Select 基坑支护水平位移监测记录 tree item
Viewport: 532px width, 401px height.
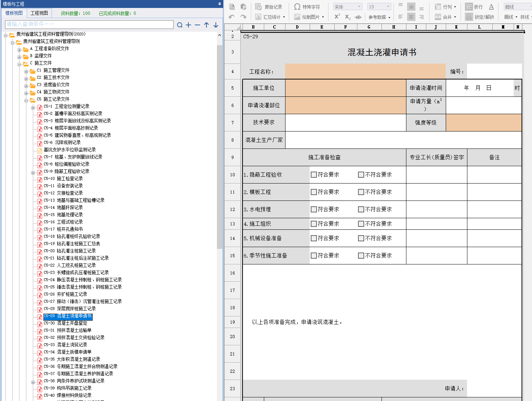70,150
